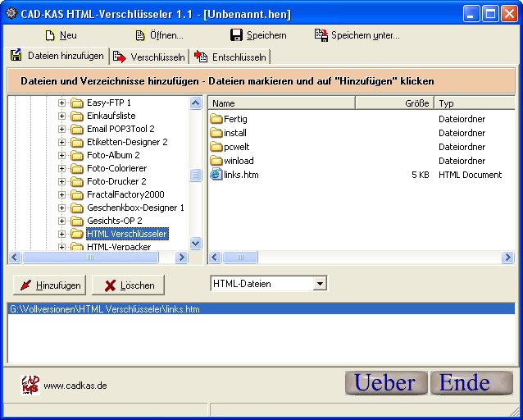Click the Neu new-file toolbar icon
The width and height of the screenshot is (523, 420).
point(50,35)
